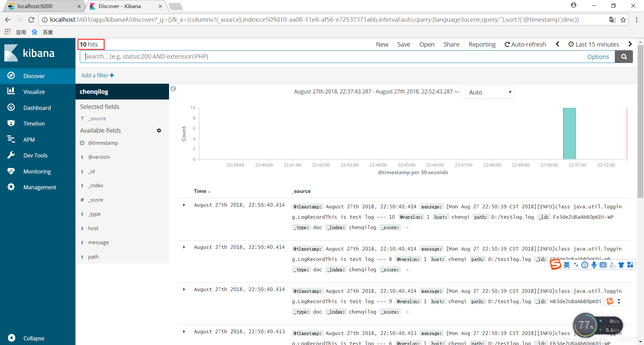Open the APM icon in the sidebar
The image size is (644, 345).
[x=11, y=139]
